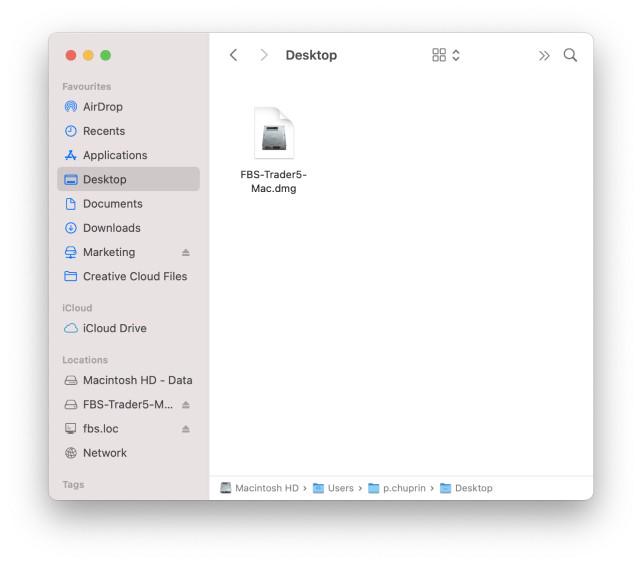Go back with the left arrow
The image size is (642, 564).
pyautogui.click(x=234, y=56)
